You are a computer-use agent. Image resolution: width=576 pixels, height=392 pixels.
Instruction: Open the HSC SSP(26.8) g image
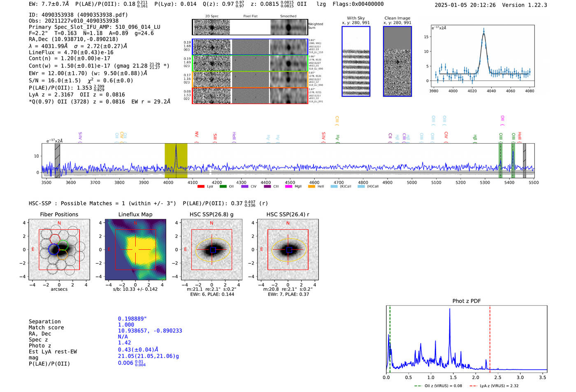click(x=211, y=250)
